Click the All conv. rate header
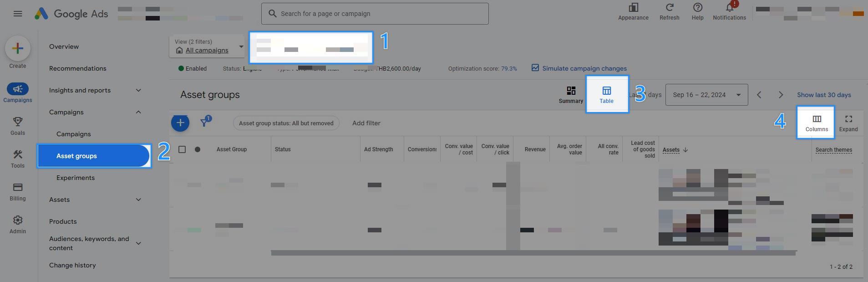The height and width of the screenshot is (282, 868). (x=608, y=149)
